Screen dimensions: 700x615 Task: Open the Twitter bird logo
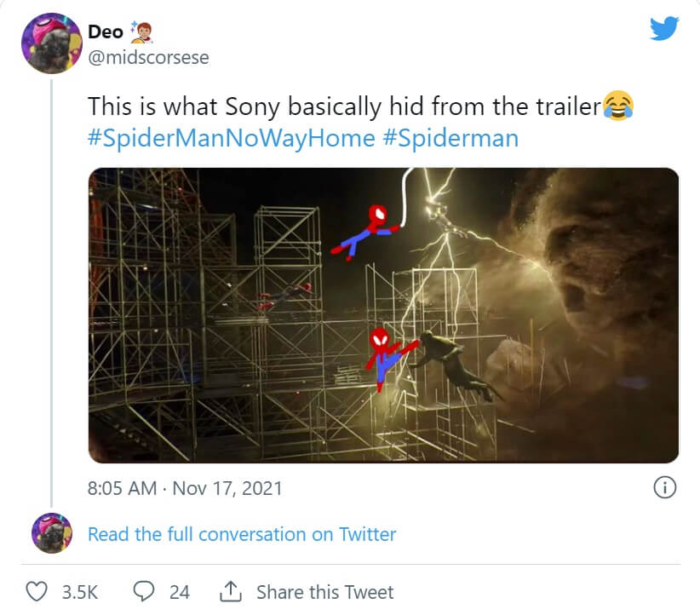click(x=664, y=31)
